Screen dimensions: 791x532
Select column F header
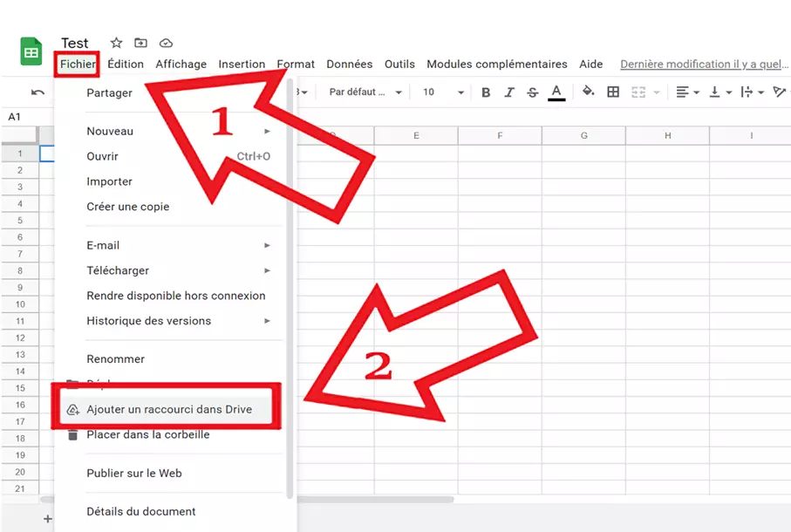[500, 136]
